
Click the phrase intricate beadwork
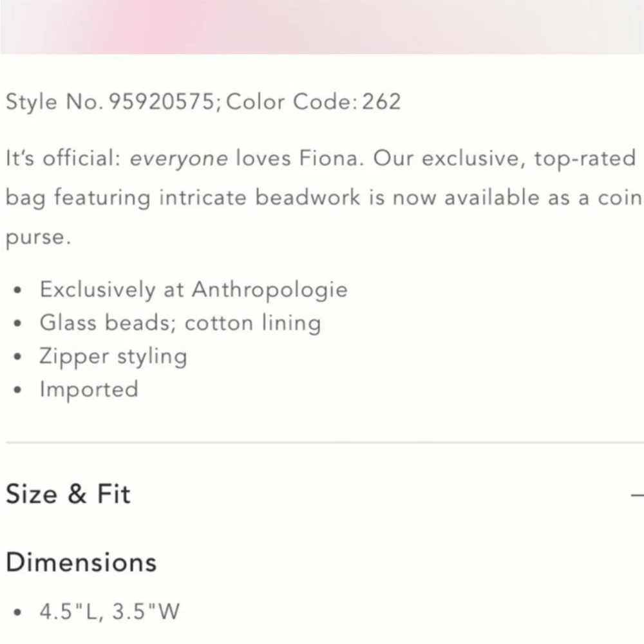(260, 197)
